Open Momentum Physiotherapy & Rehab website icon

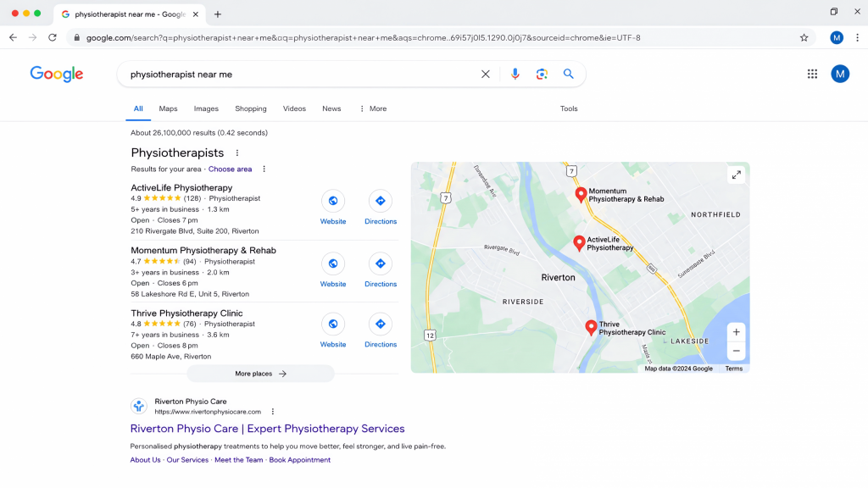(x=332, y=263)
